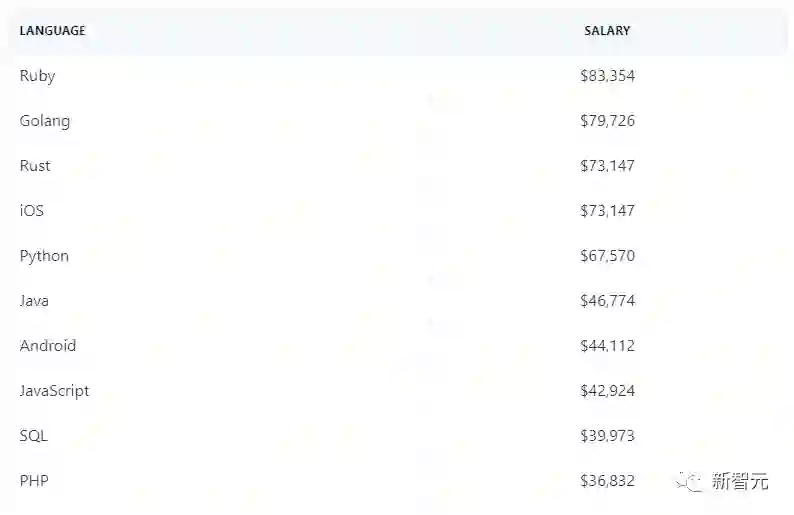
Task: Select the iOS row label
Action: pyautogui.click(x=32, y=211)
